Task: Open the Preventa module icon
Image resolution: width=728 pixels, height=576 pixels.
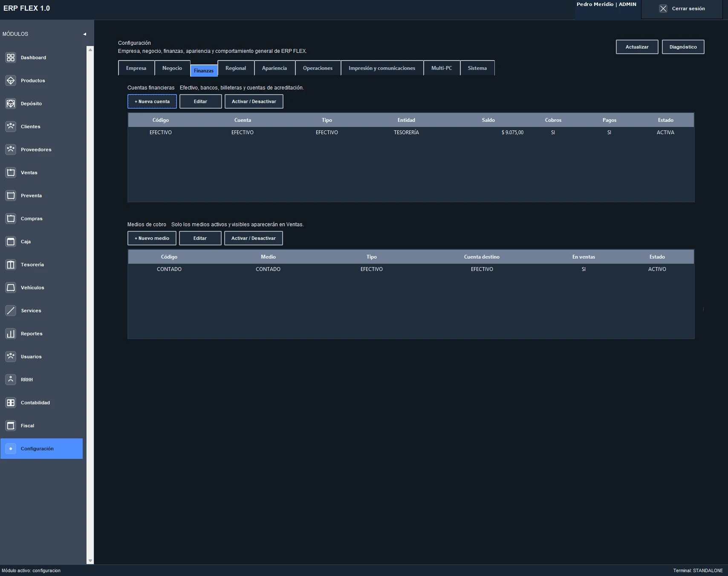Action: point(11,196)
